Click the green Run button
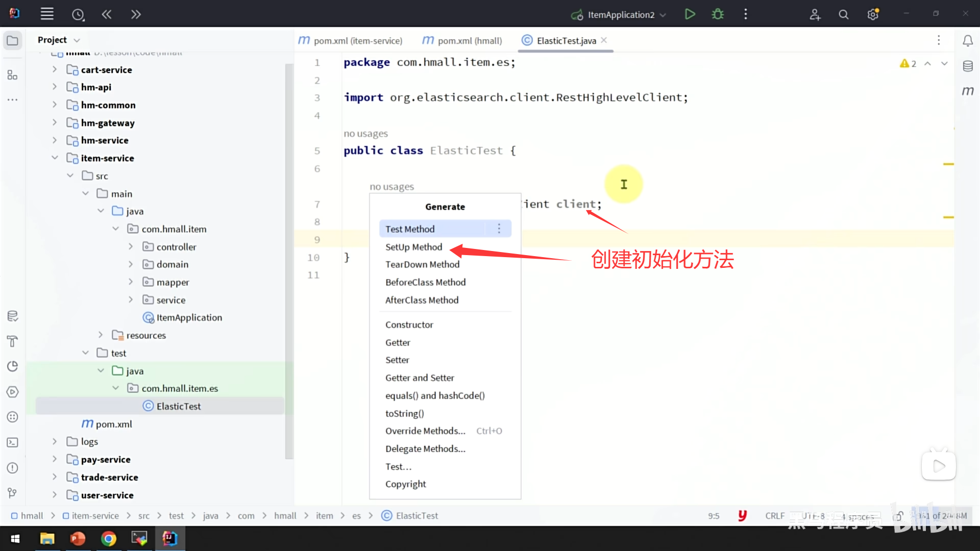The image size is (980, 551). tap(690, 14)
